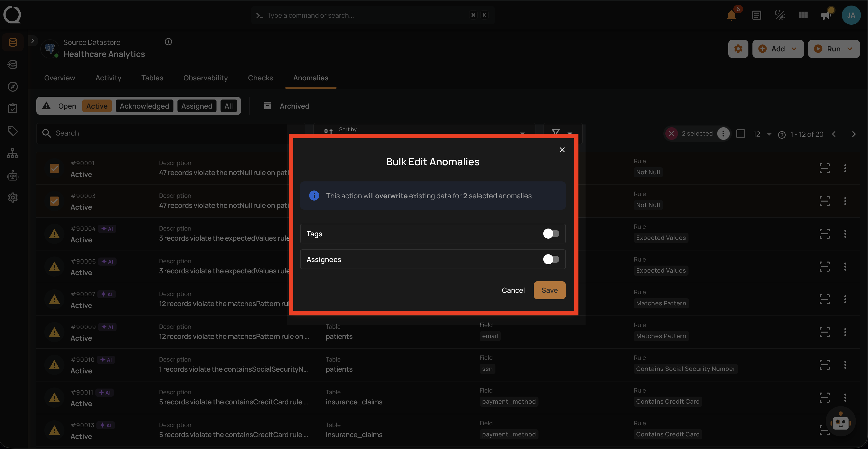Open the notifications bell

[731, 15]
